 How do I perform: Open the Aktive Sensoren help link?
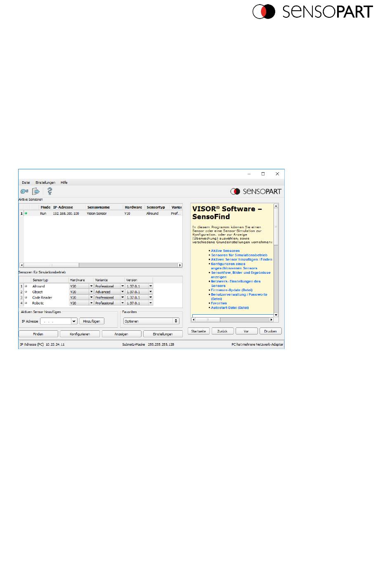point(225,251)
